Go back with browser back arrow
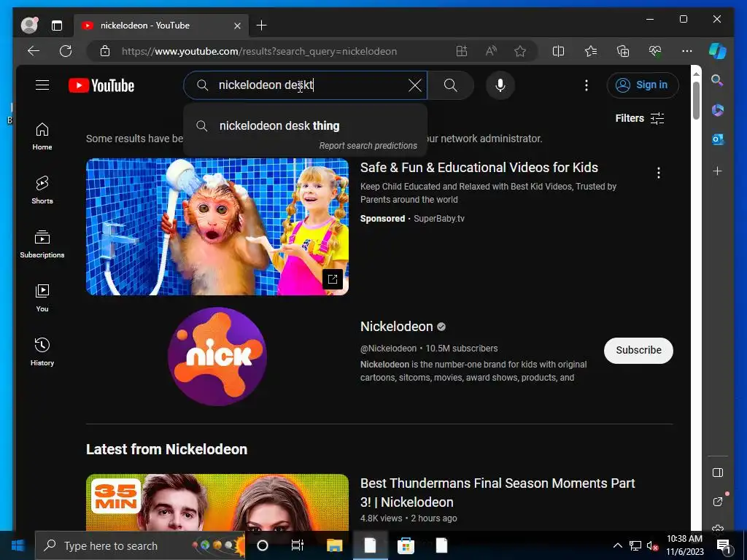This screenshot has height=560, width=747. pos(34,51)
